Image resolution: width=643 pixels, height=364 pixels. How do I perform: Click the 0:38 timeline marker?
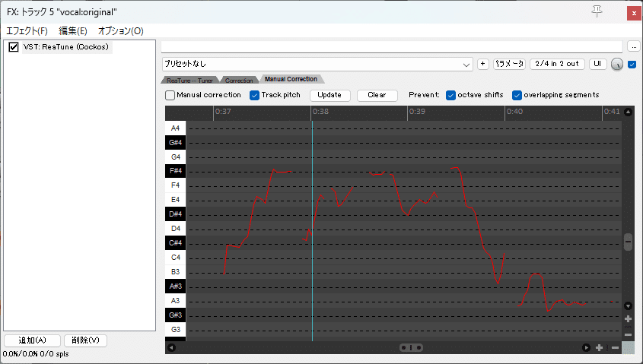coord(320,112)
